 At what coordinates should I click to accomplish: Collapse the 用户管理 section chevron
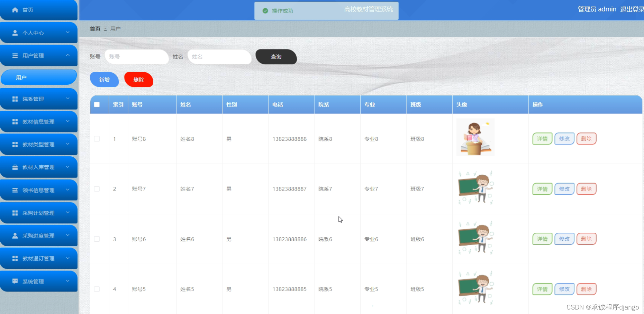(x=68, y=55)
